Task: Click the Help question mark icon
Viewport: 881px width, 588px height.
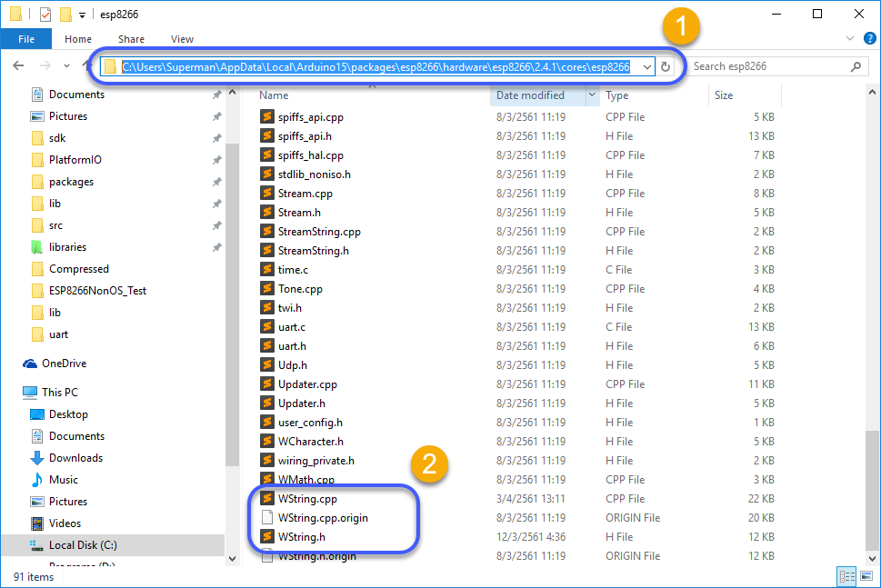Action: click(x=869, y=38)
